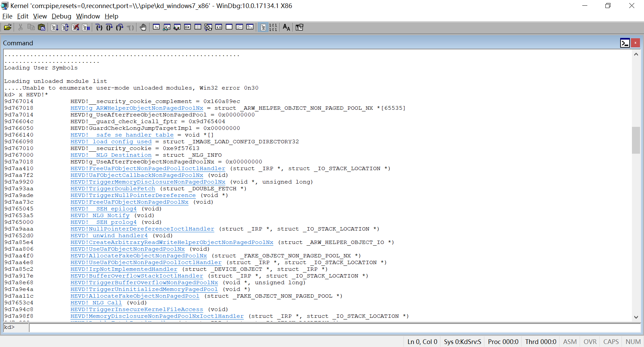Follow the HEVD!IrpNotImplementedHandler link
Viewport: 644px width, 347px height.
tap(124, 269)
